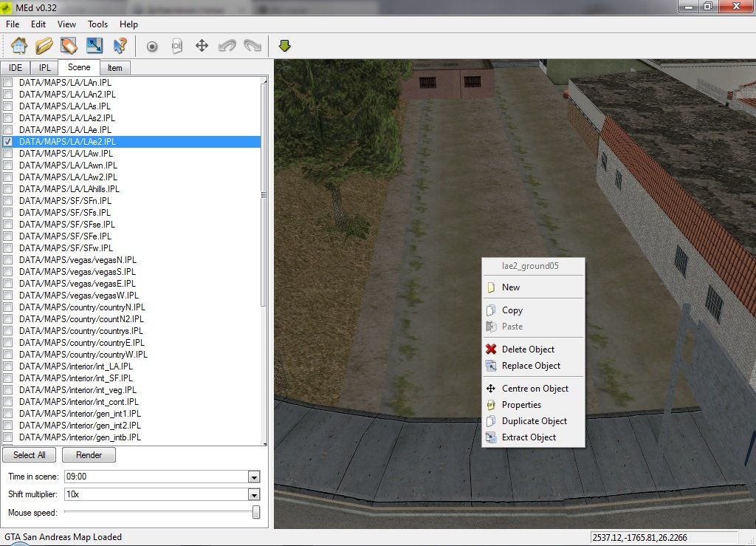Open the Edit menu
756x546 pixels.
coord(38,24)
